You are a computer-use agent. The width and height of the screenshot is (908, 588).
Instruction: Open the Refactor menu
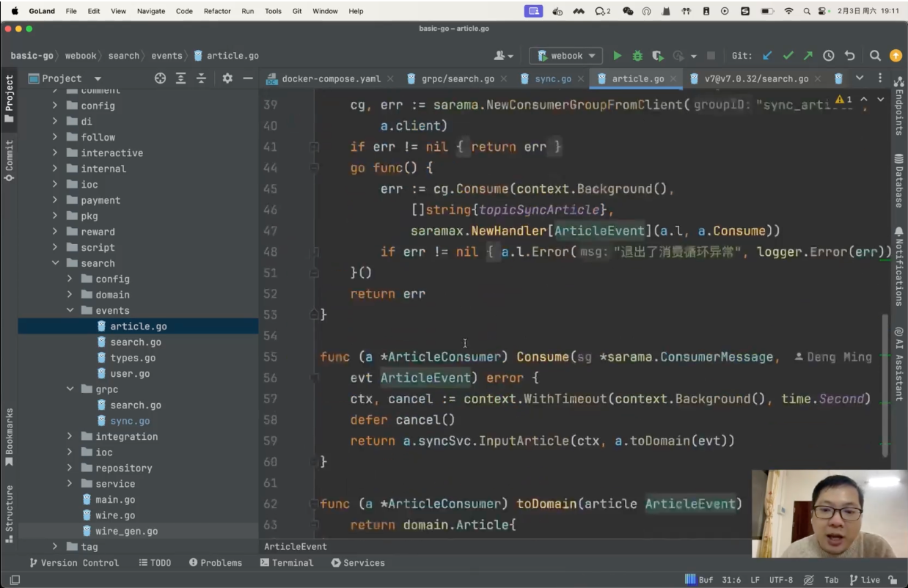[217, 11]
